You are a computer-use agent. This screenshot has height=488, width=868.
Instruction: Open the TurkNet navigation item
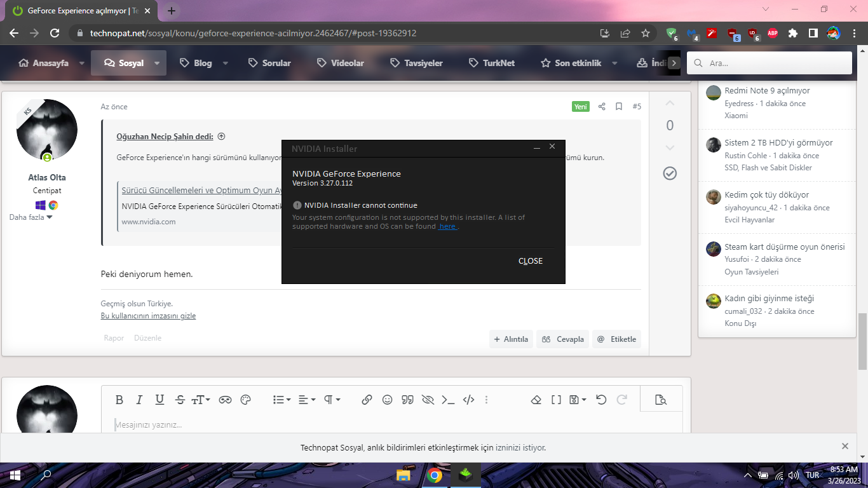pyautogui.click(x=491, y=63)
